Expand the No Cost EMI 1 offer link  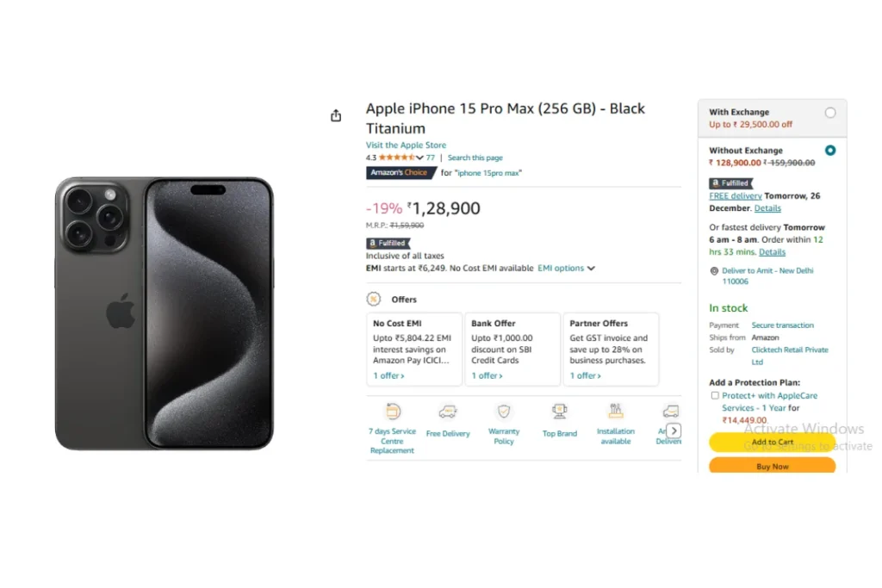[388, 375]
